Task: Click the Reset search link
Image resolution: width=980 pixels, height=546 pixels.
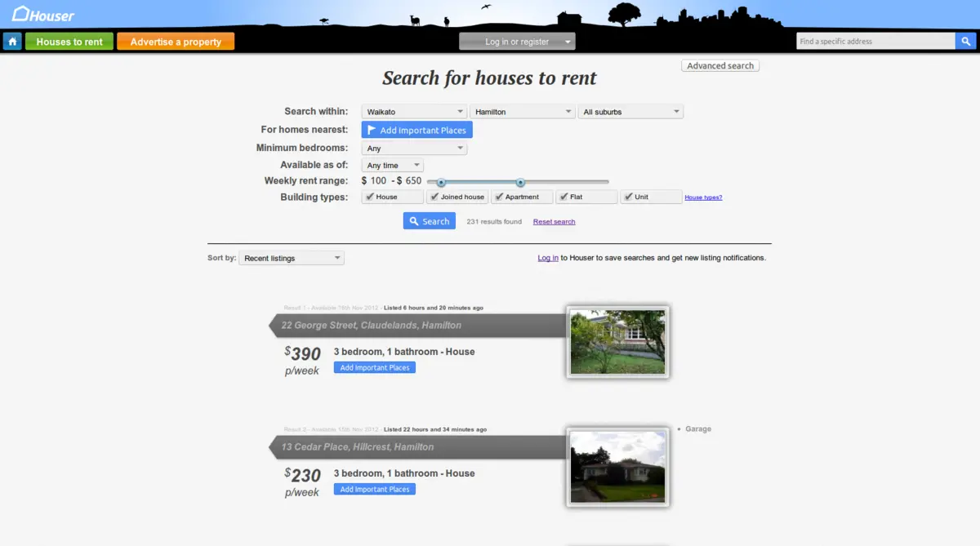Action: (x=554, y=222)
